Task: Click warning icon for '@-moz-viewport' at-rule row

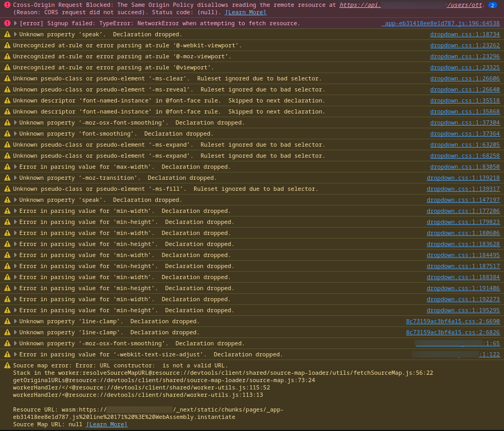Action: tap(7, 57)
